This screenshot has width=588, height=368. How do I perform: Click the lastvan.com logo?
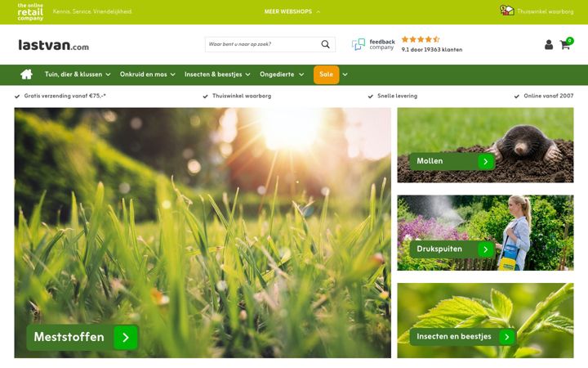tap(54, 45)
